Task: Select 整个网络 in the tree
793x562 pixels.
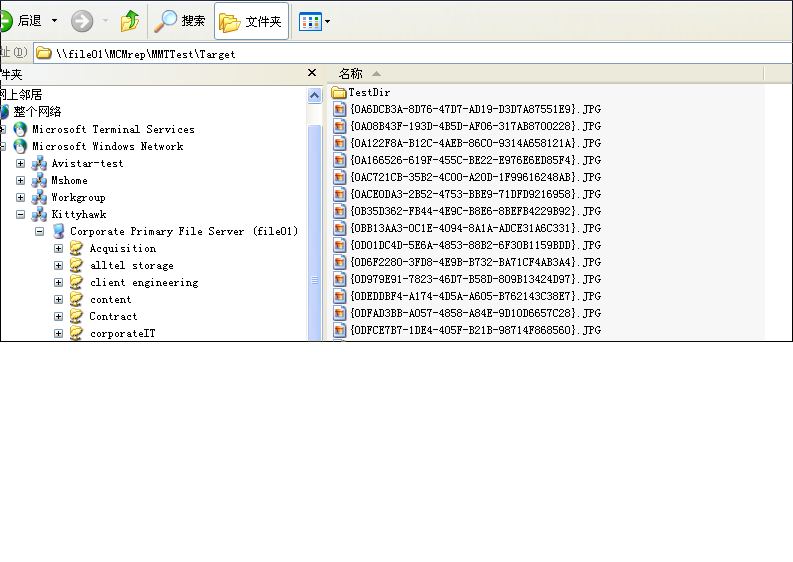Action: click(x=37, y=112)
